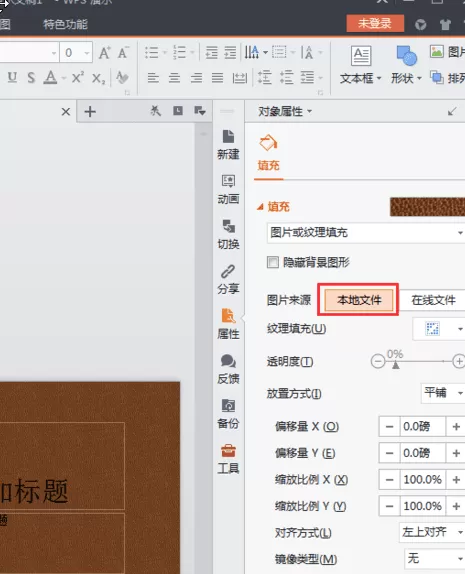This screenshot has height=574, width=465.
Task: Increase 缩放比例 Y value
Action: click(456, 506)
